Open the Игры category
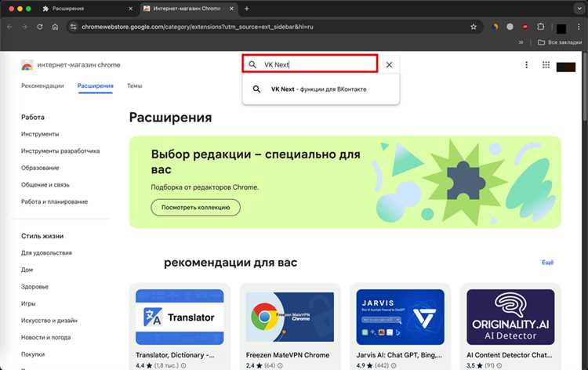 click(x=28, y=303)
